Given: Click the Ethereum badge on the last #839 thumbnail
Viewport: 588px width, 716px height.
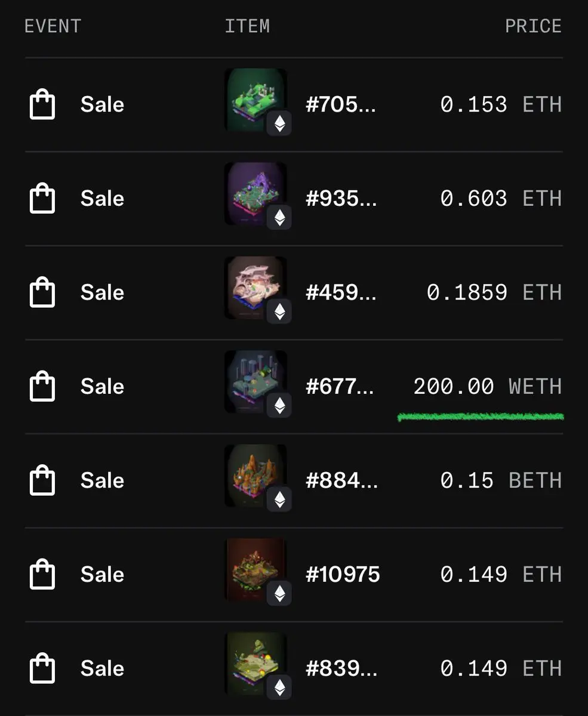Looking at the screenshot, I should click(279, 687).
